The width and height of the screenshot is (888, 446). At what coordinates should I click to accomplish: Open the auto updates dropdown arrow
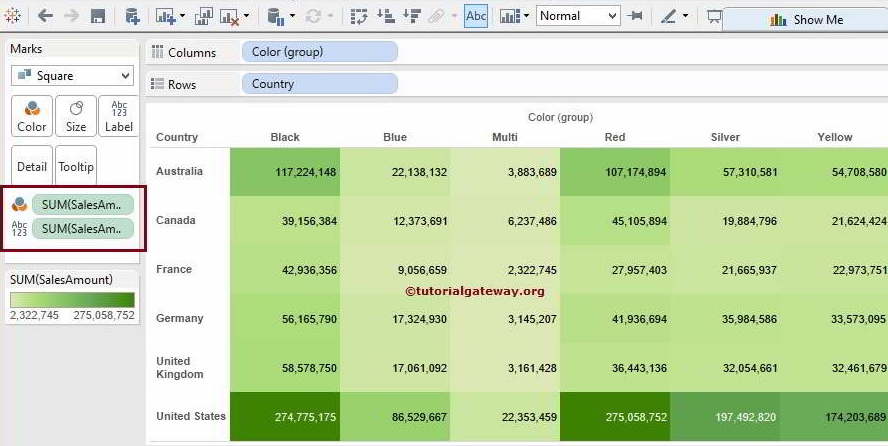pyautogui.click(x=292, y=16)
